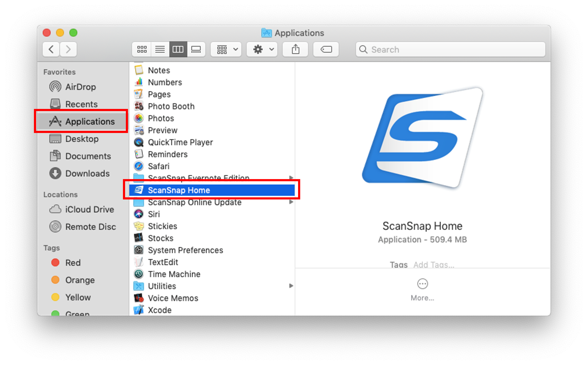Click More options for ScanSnap Home
The width and height of the screenshot is (588, 365).
422,284
